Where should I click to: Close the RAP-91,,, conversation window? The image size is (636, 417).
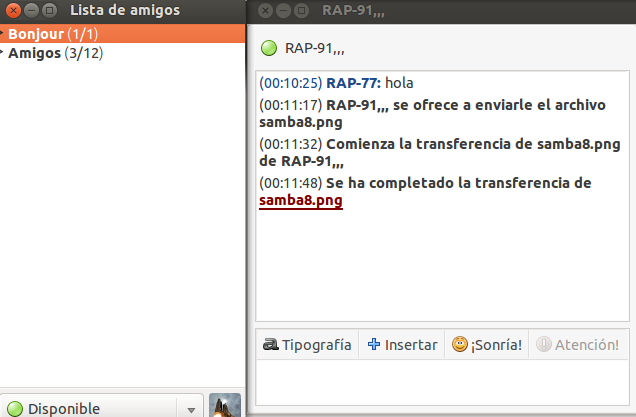pos(265,10)
